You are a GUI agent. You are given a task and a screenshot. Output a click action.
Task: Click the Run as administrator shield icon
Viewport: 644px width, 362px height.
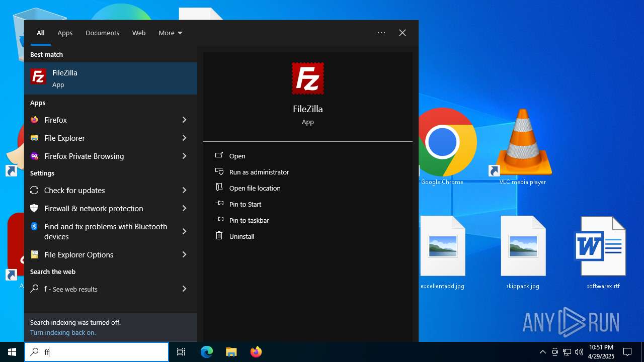[219, 171]
